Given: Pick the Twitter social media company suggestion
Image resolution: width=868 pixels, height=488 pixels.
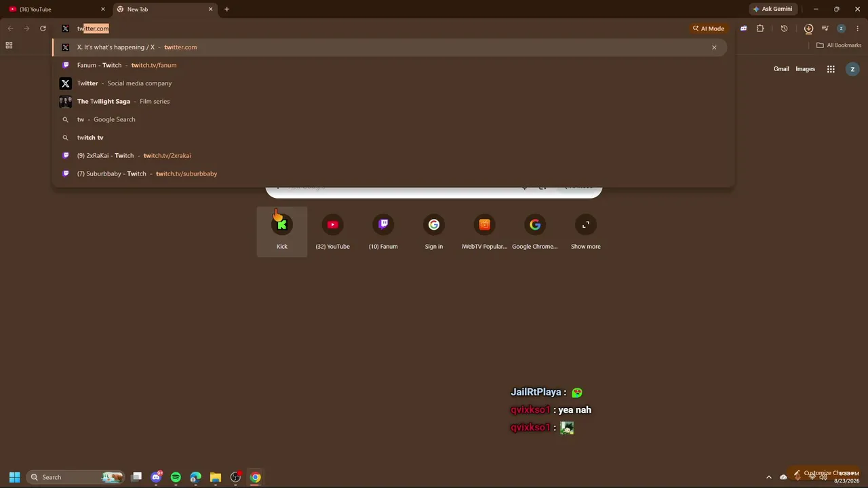Looking at the screenshot, I should pyautogui.click(x=390, y=83).
